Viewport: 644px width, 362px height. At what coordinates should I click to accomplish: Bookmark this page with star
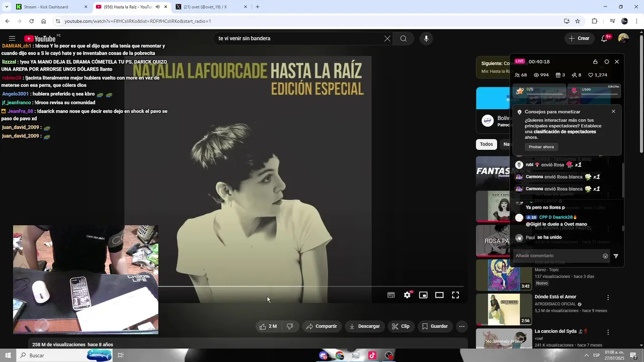coord(578,21)
